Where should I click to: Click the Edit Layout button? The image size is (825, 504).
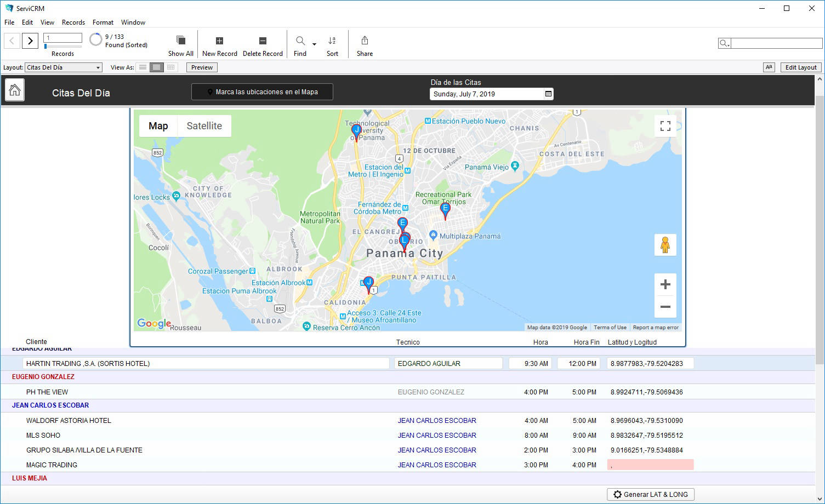[x=801, y=67]
